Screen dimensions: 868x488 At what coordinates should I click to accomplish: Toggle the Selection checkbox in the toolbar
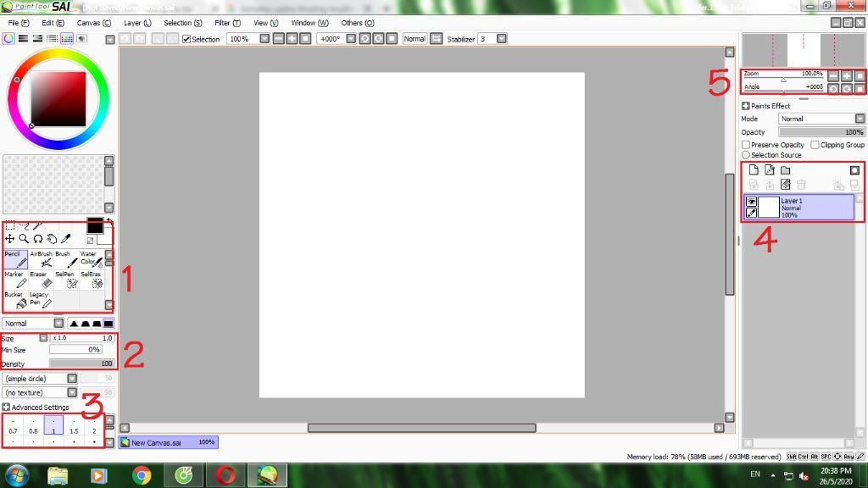point(186,39)
